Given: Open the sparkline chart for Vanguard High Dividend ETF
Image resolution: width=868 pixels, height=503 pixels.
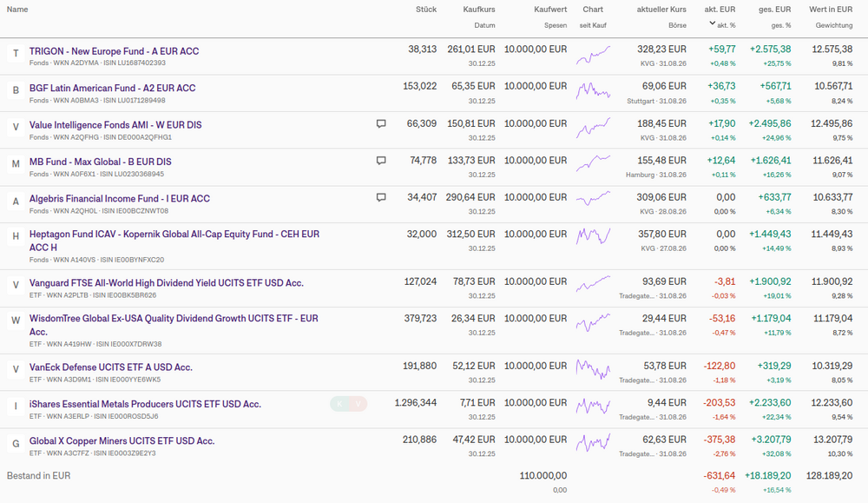Looking at the screenshot, I should coord(593,283).
